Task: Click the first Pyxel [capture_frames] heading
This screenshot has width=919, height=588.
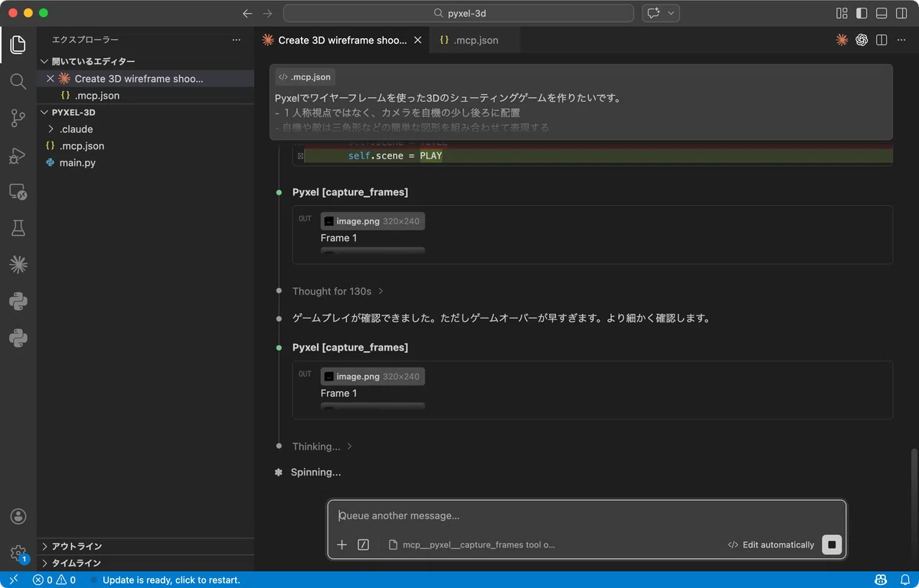Action: [350, 192]
